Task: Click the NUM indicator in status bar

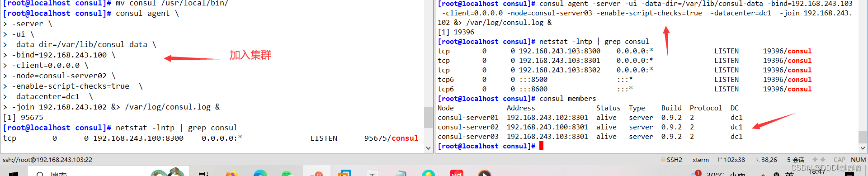Action: click(859, 160)
